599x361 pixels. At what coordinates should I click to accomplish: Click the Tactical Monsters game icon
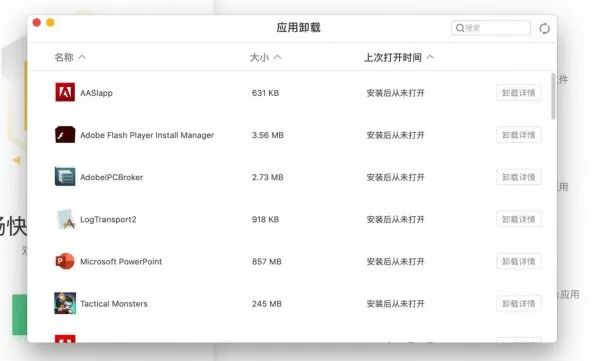pos(65,303)
